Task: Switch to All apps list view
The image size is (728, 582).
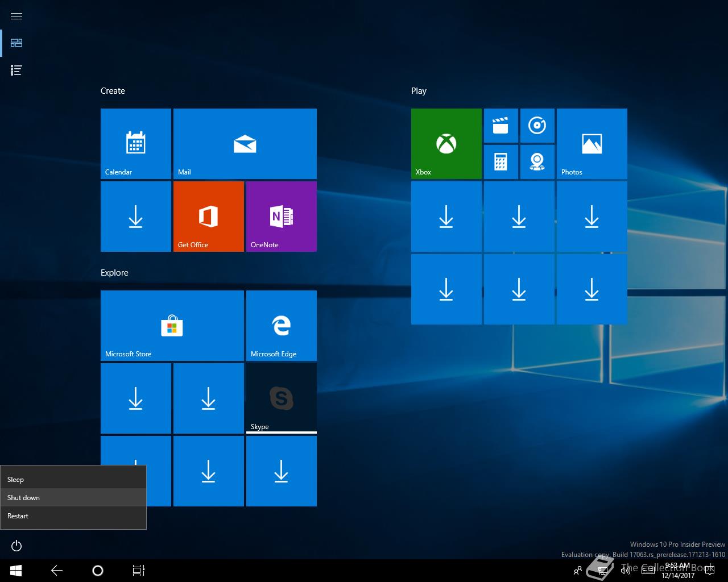Action: pos(16,70)
